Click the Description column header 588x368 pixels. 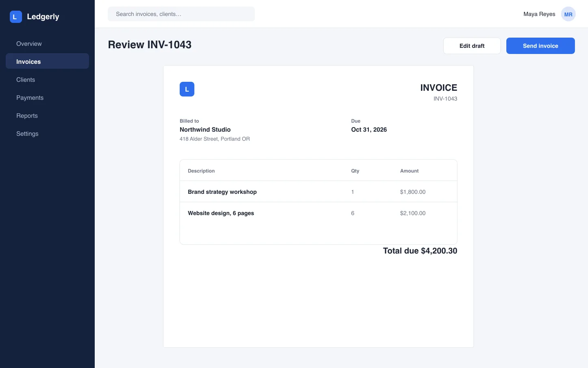pos(201,171)
